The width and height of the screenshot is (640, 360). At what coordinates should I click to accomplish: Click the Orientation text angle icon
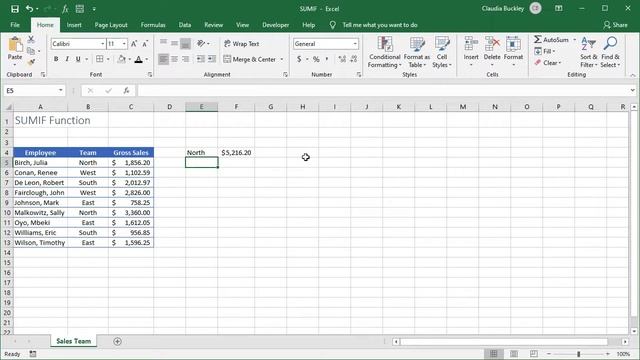pyautogui.click(x=201, y=43)
